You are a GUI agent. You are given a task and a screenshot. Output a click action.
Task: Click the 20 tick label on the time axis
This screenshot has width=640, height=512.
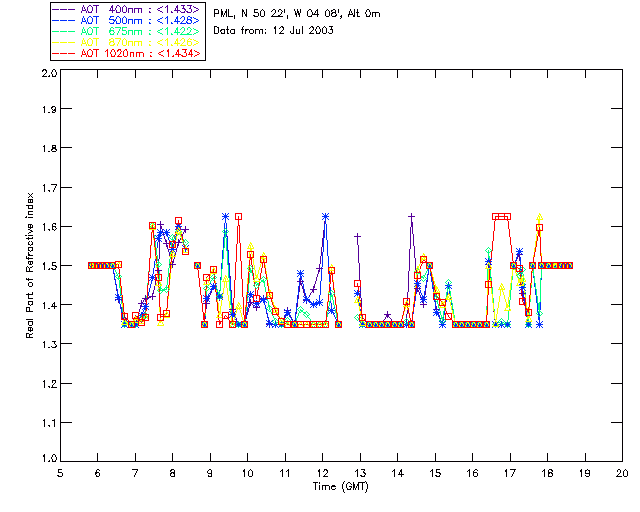(621, 474)
